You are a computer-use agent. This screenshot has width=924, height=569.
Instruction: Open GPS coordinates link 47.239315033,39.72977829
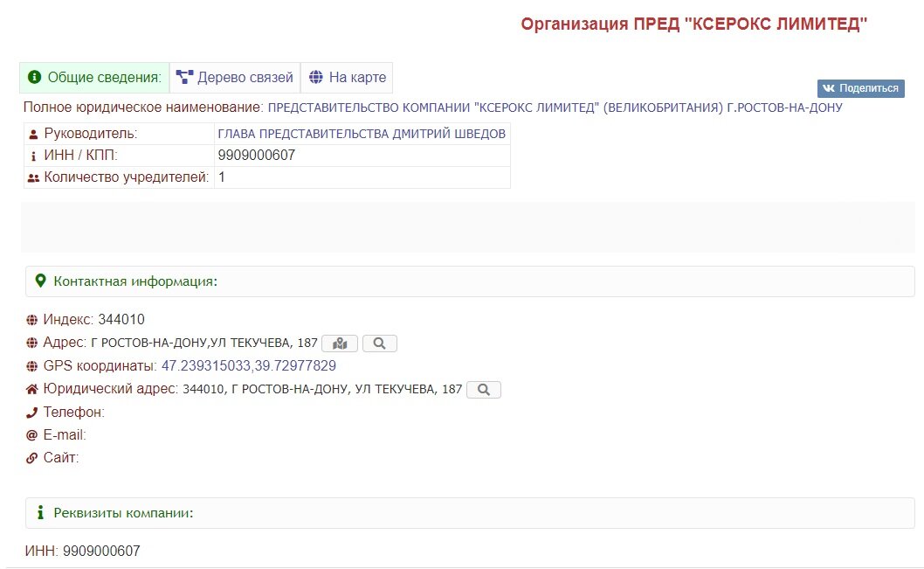coord(249,365)
